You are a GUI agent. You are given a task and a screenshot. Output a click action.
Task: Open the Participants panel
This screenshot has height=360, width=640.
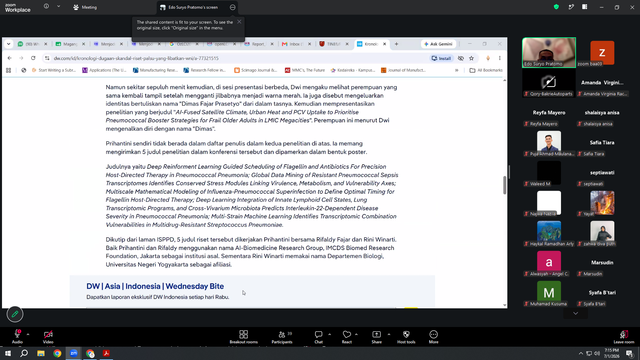pyautogui.click(x=282, y=337)
